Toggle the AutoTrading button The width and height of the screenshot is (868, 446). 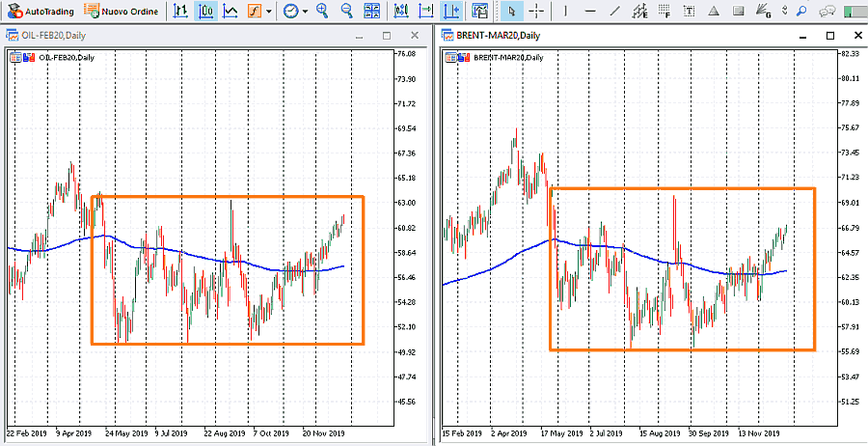point(39,12)
